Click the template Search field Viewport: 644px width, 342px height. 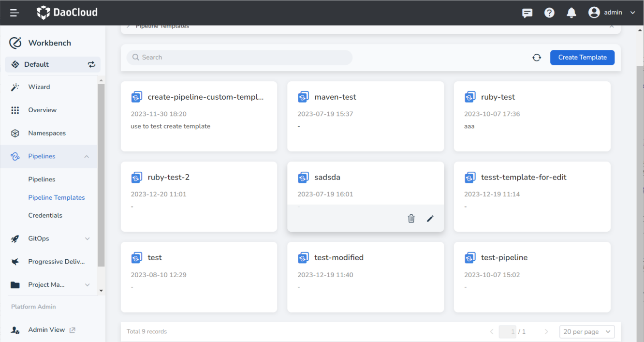(239, 58)
